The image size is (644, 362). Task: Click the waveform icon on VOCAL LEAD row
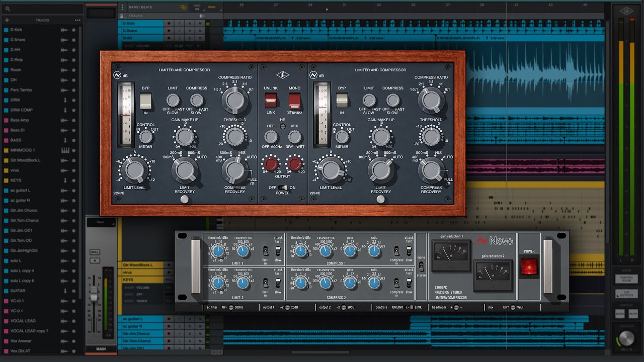(x=64, y=321)
